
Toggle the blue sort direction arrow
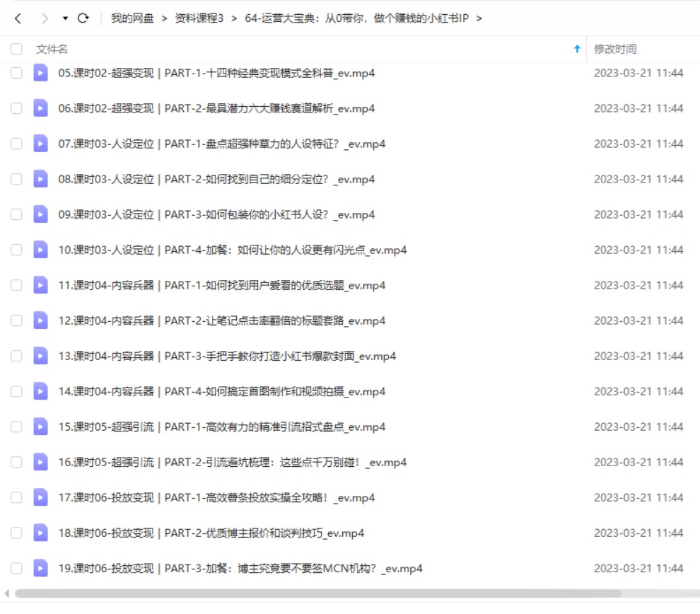pos(577,49)
